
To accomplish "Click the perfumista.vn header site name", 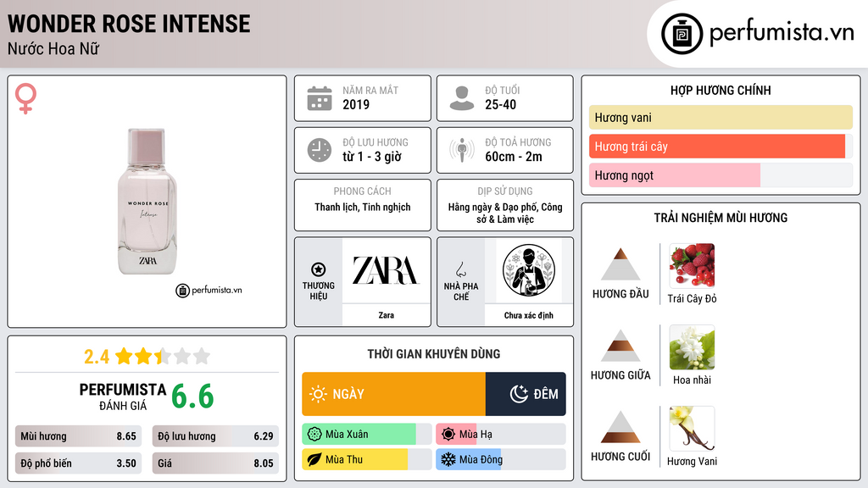I will 782,33.
